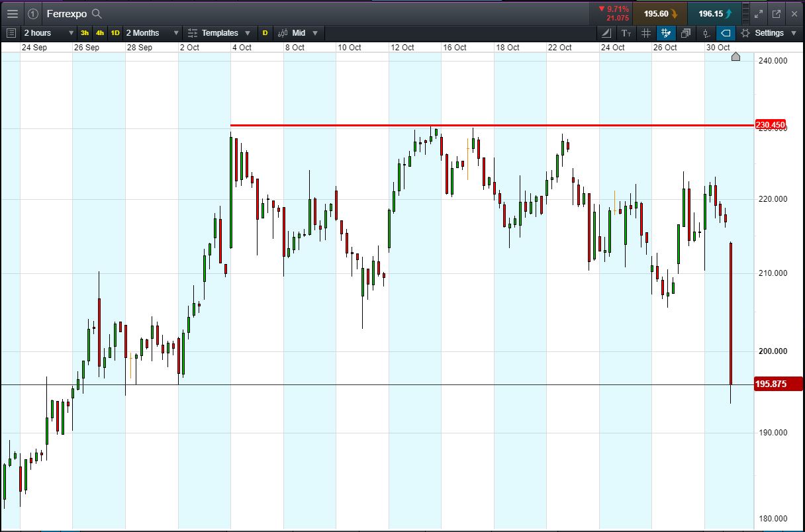
Task: Toggle the yellow D button beside Templates
Action: (265, 33)
